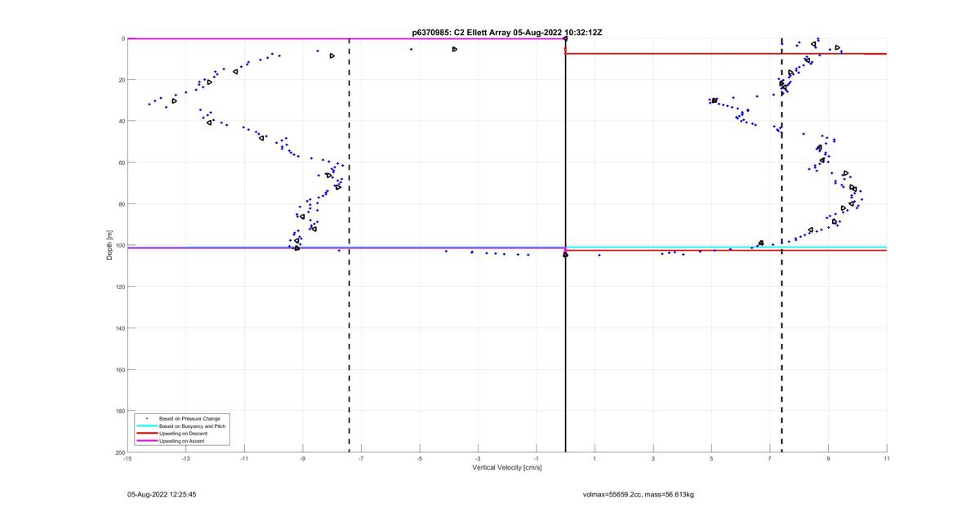Click the x-axis tick label '-9'

pos(303,459)
